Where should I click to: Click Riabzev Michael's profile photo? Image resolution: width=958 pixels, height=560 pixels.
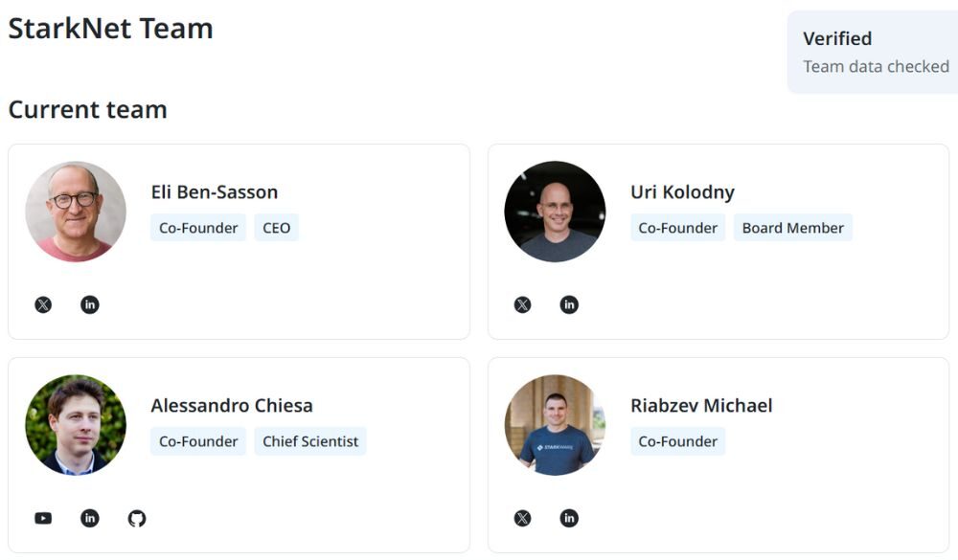coord(555,425)
